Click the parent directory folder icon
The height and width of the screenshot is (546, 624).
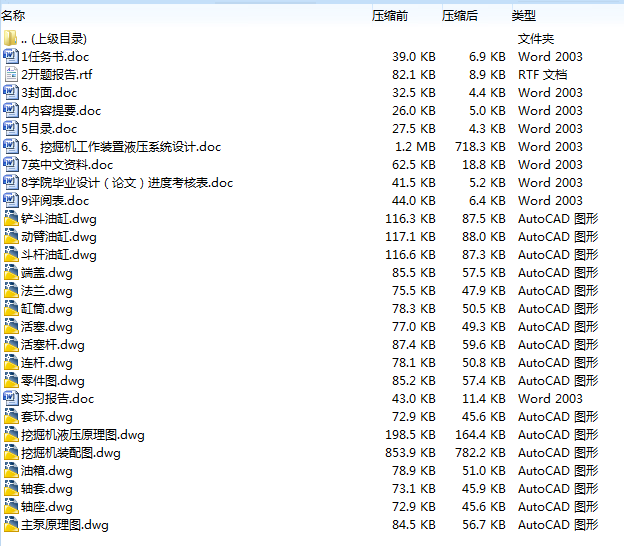pyautogui.click(x=11, y=38)
